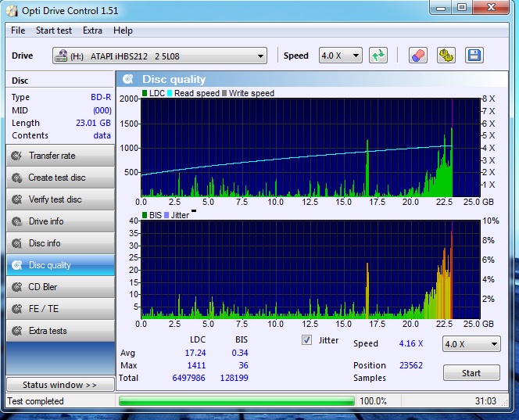Expand the Status window button
Image resolution: width=519 pixels, height=420 pixels.
point(60,385)
